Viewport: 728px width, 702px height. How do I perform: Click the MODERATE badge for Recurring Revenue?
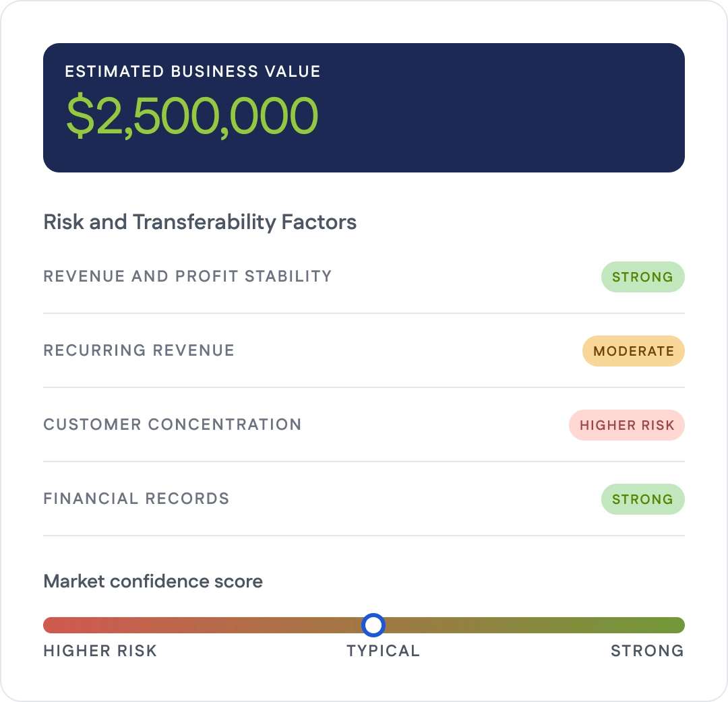pos(633,351)
